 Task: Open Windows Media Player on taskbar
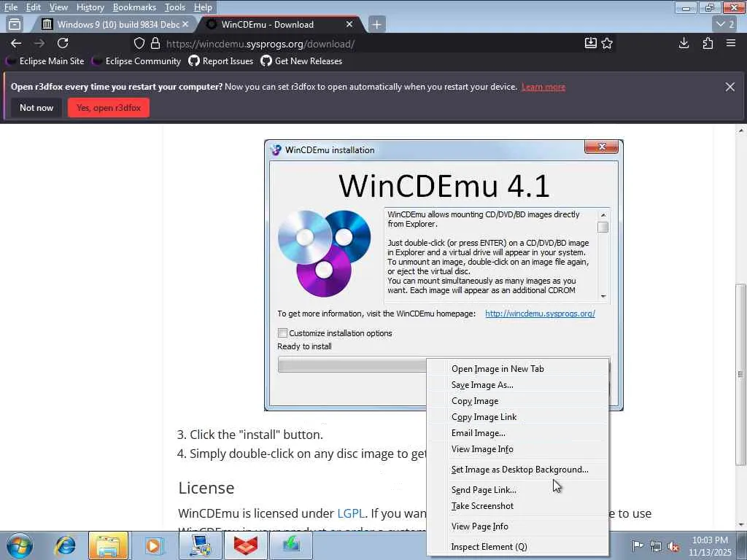[153, 545]
